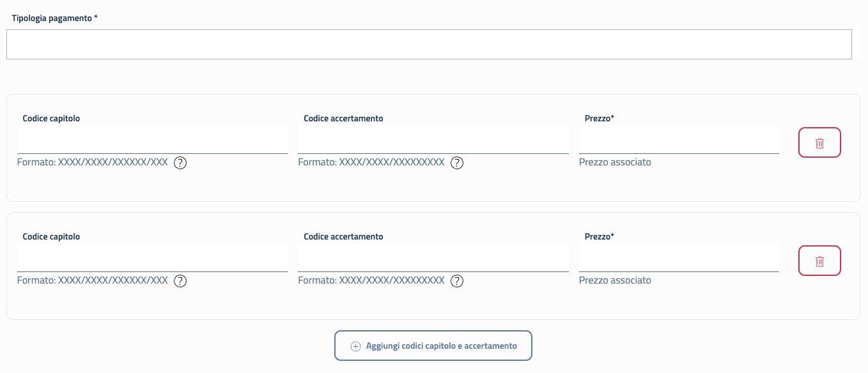Open the Tipologia pagamento field
Viewport: 868px width, 373px height.
429,45
